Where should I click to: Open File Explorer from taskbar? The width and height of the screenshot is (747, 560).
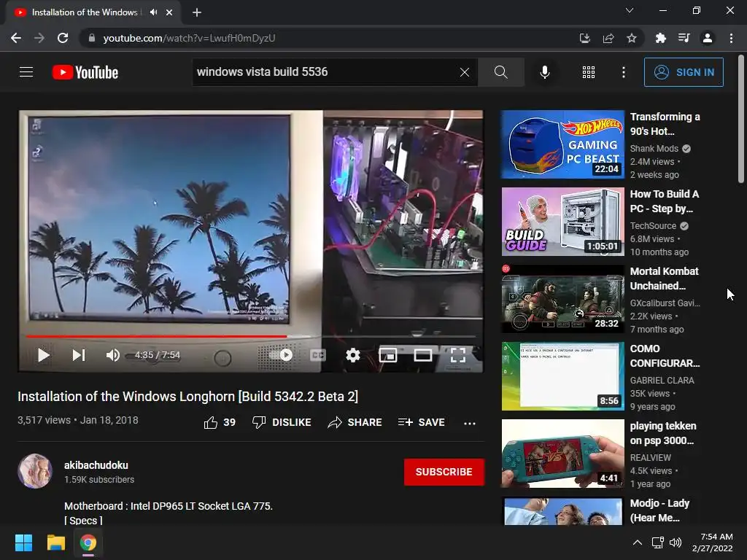[x=55, y=542]
